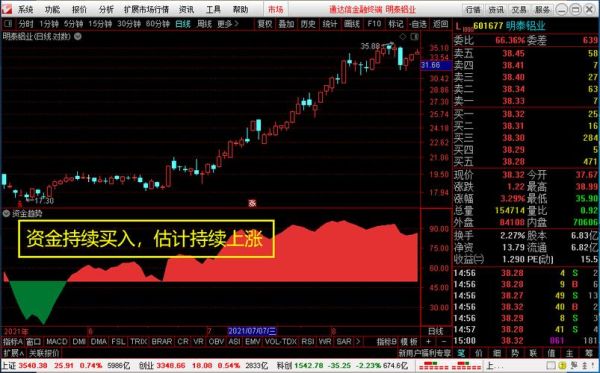
Task: Open the 指标A indicator group
Action: [13, 341]
